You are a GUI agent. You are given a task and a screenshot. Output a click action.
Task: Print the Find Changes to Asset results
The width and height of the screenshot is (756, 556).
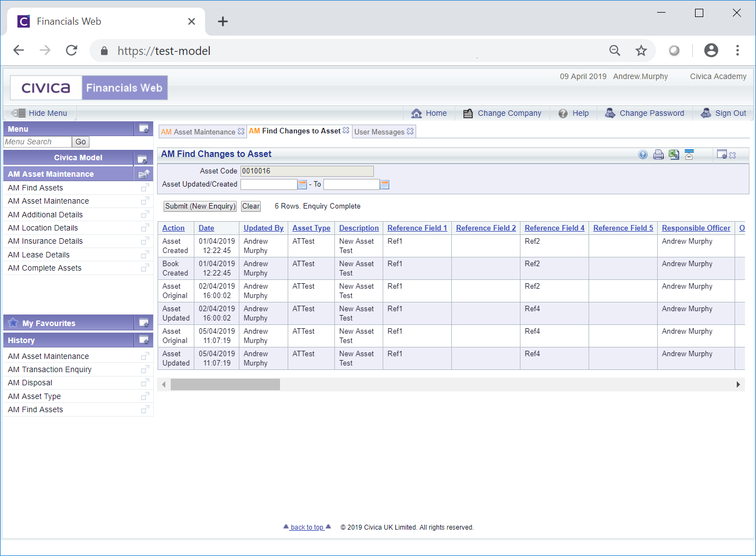[658, 155]
